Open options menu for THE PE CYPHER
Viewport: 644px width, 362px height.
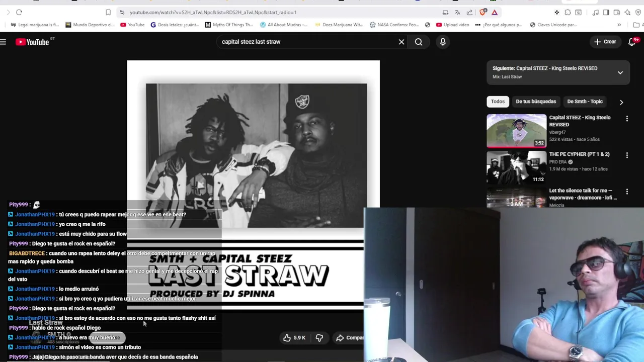[627, 155]
